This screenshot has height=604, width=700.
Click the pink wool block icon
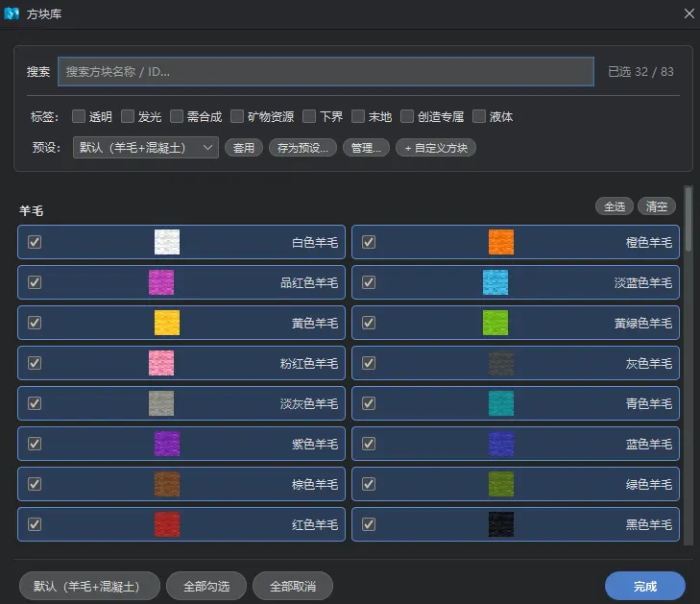tap(161, 363)
